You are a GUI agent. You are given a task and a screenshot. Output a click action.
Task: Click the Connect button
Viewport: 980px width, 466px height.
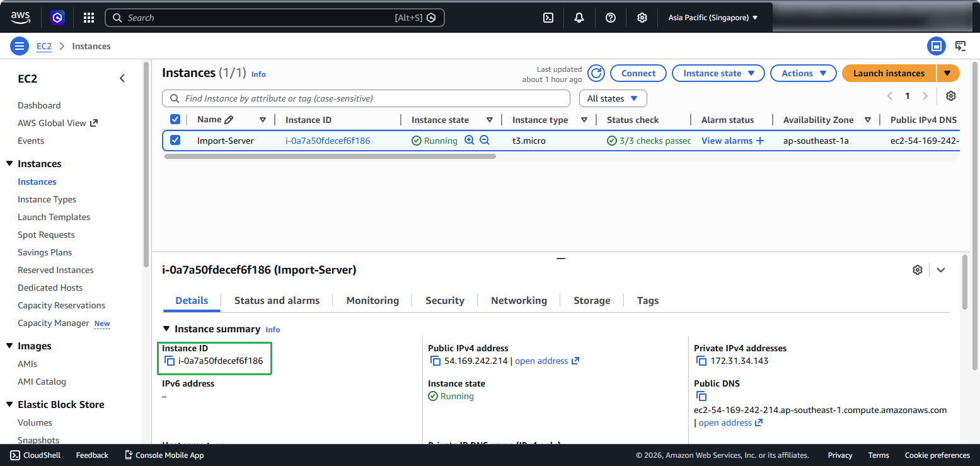[638, 73]
